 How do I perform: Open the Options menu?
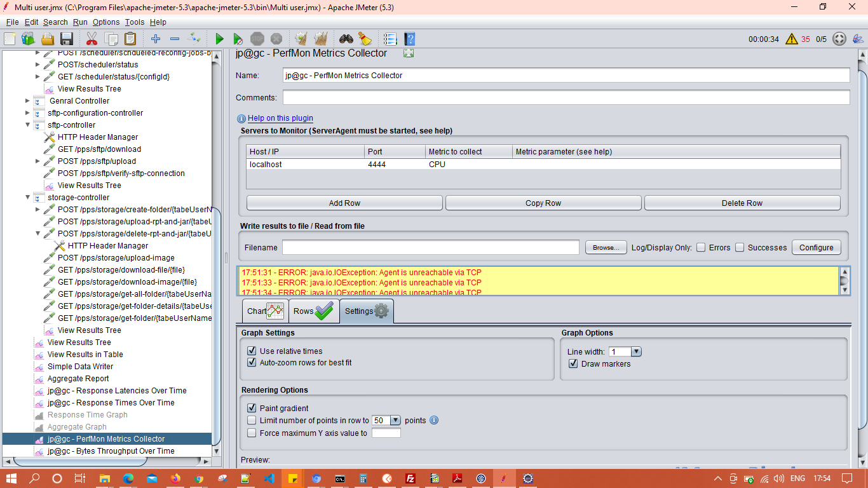click(x=106, y=22)
